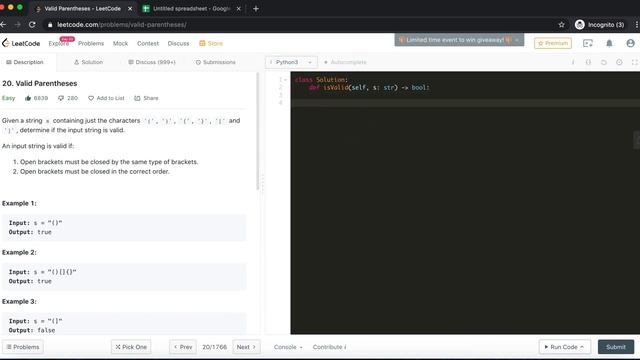Viewport: 640px width, 360px height.
Task: Click the Contribute link
Action: [329, 347]
